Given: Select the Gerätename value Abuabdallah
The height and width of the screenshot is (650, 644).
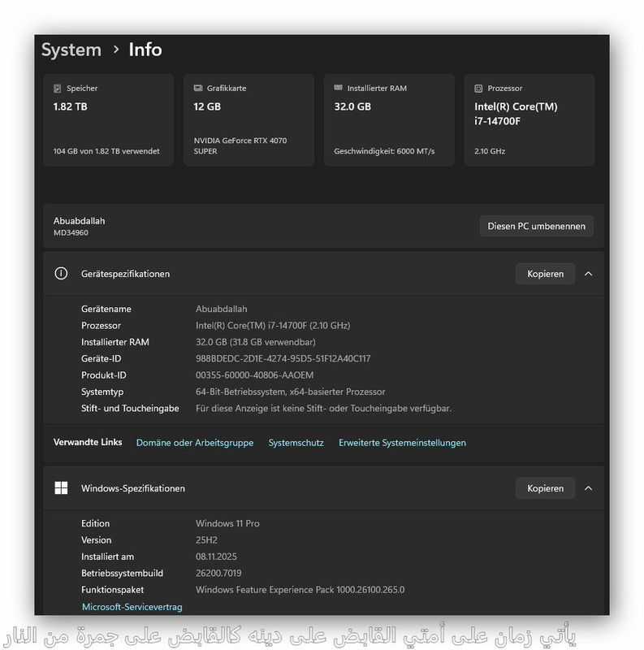Looking at the screenshot, I should tap(221, 309).
